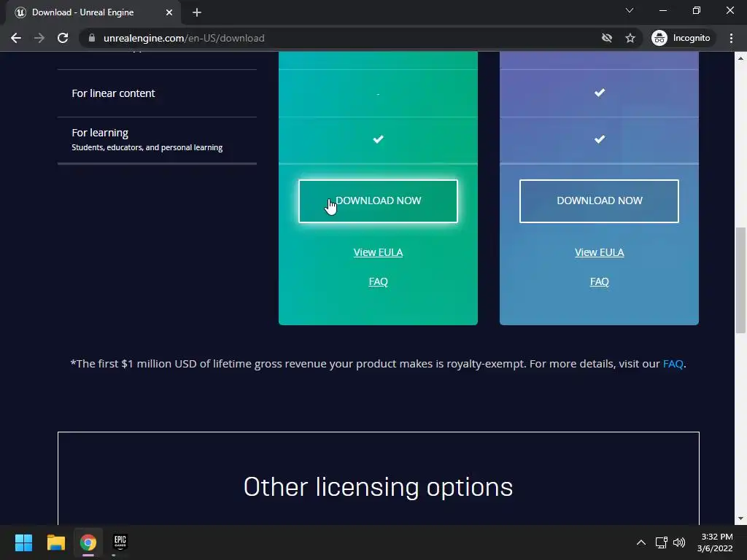The image size is (747, 560).
Task: Click the 'Other licensing options' heading
Action: pyautogui.click(x=379, y=486)
